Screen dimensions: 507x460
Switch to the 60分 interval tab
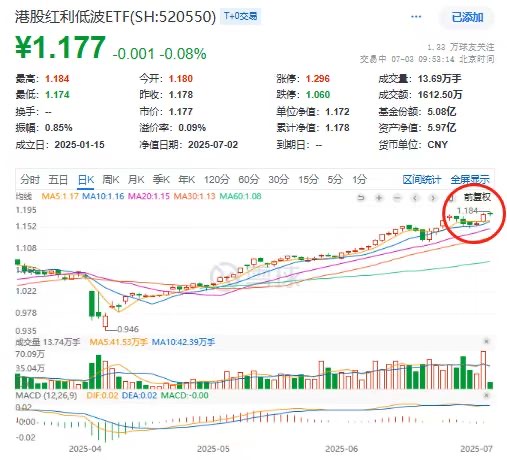[x=249, y=180]
